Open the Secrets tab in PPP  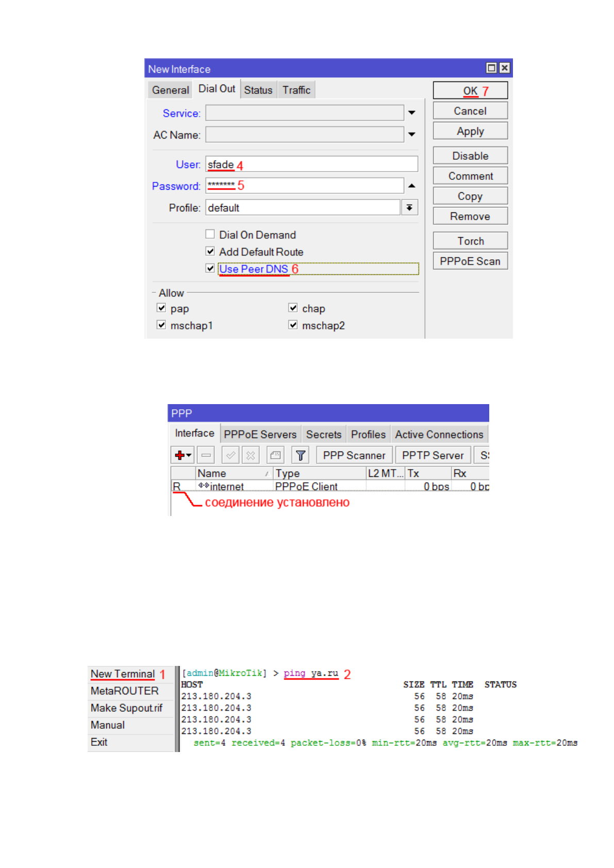pos(324,435)
